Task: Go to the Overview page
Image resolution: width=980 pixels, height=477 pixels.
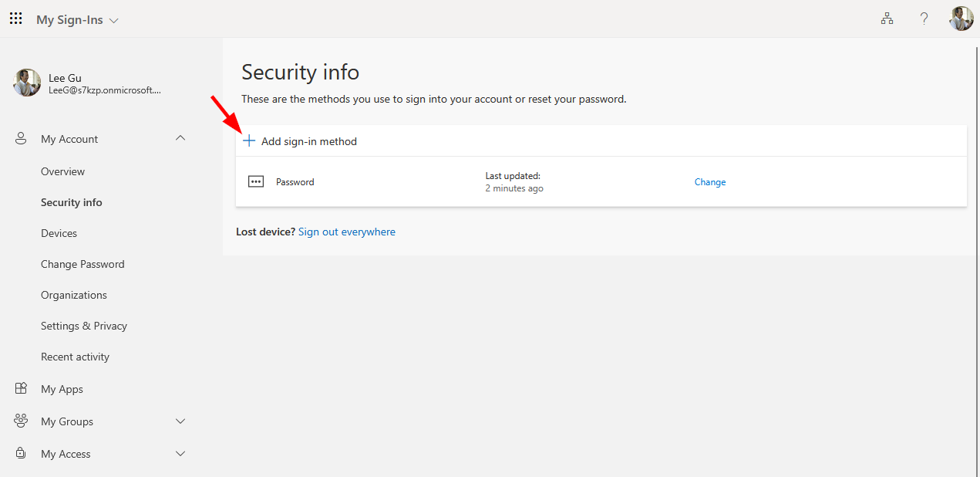Action: point(63,171)
